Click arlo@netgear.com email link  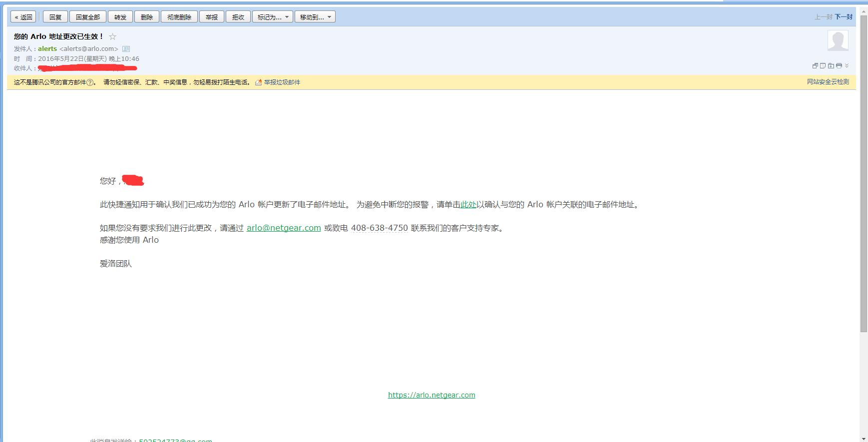[x=284, y=228]
